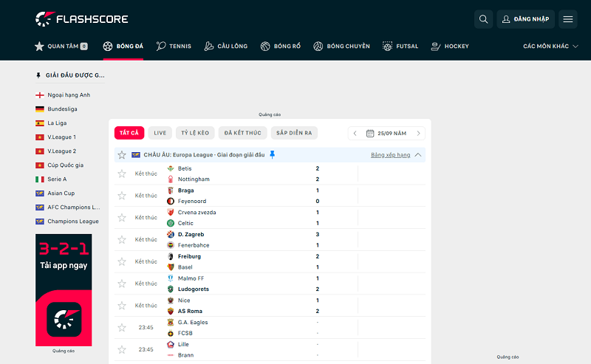Viewport: 591px width, 364px height.
Task: Click the Flashscore app icon in the ad
Action: tap(64, 320)
